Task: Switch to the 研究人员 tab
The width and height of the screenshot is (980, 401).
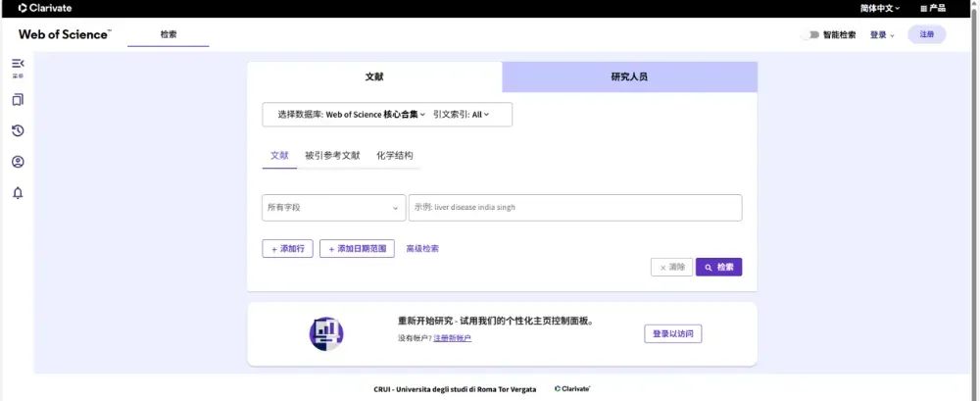Action: [x=629, y=76]
